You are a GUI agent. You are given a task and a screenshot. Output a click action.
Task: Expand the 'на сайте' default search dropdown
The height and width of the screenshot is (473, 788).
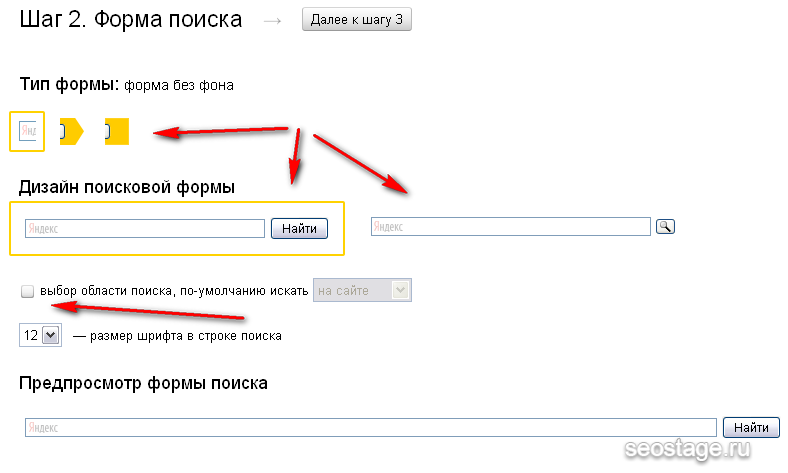tap(362, 291)
